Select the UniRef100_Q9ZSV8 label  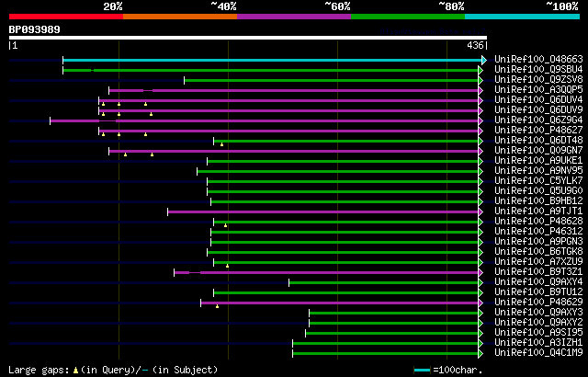point(538,79)
